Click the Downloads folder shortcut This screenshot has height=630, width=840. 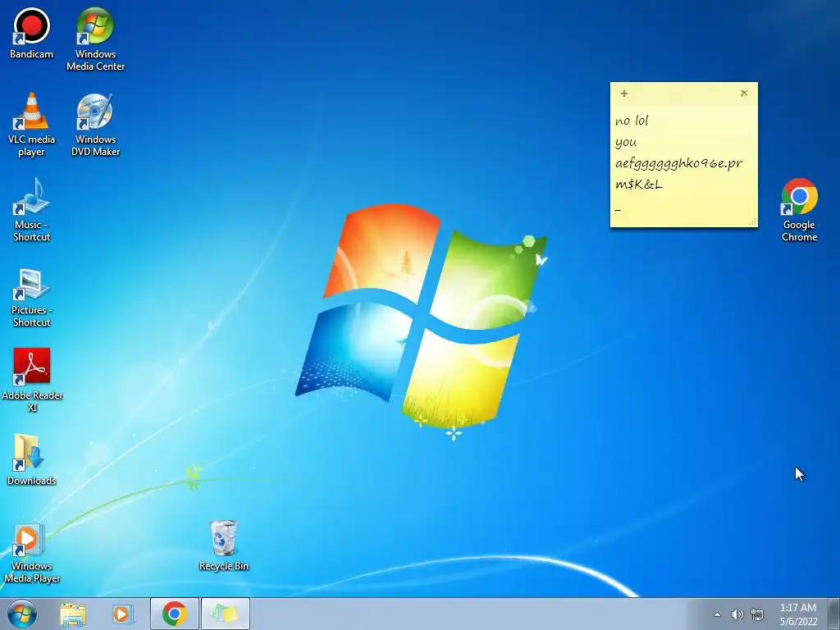pos(32,459)
